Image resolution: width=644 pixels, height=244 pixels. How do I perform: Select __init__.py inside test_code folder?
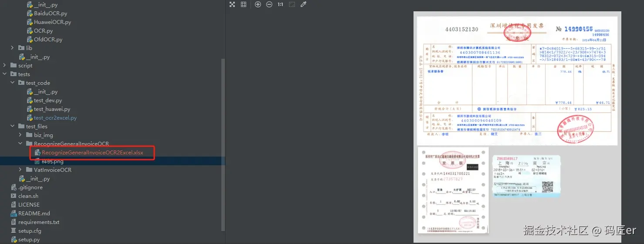(x=46, y=92)
